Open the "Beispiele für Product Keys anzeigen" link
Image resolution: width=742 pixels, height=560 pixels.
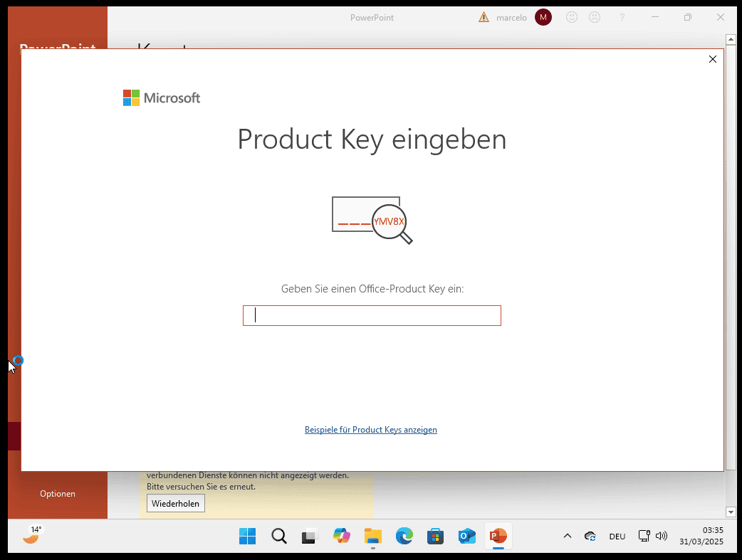pos(370,430)
